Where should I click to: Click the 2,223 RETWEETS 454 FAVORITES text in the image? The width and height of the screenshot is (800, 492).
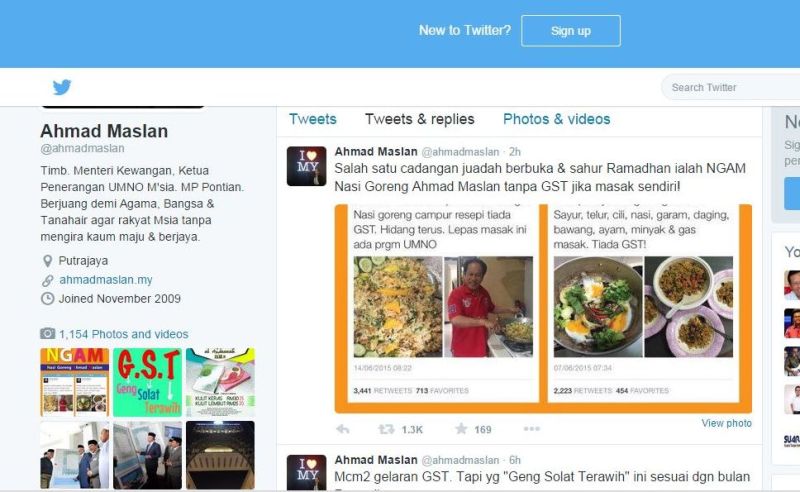[611, 390]
